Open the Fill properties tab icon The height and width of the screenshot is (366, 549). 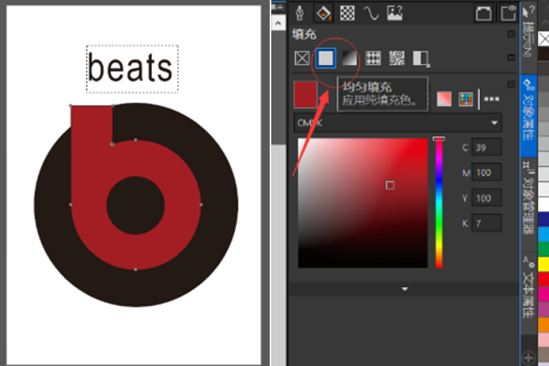tap(323, 13)
